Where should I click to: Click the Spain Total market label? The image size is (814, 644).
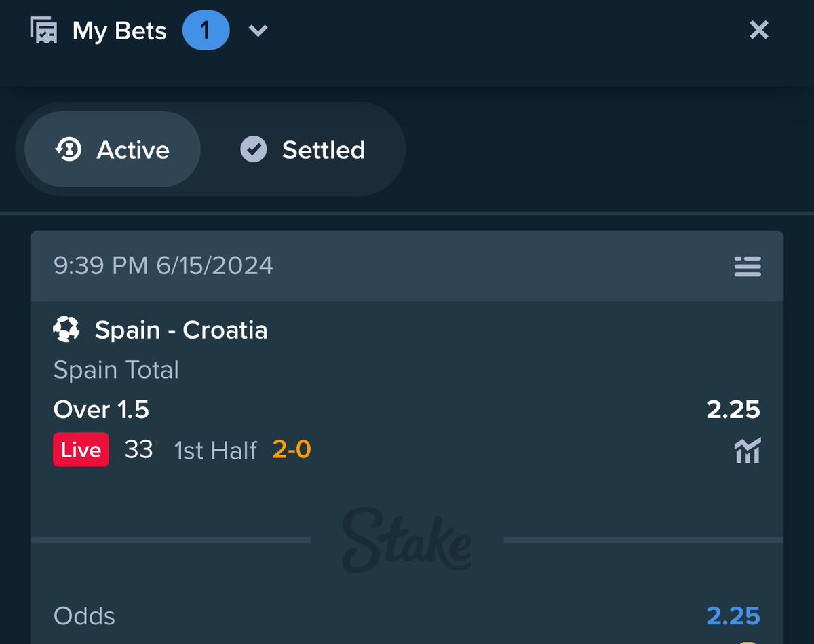(x=116, y=370)
